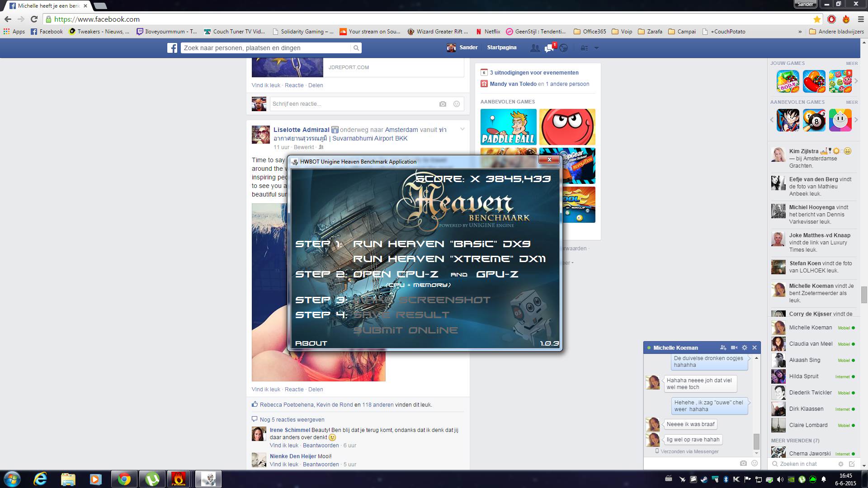
Task: Like Irene Schimmel's comment
Action: pos(284,446)
